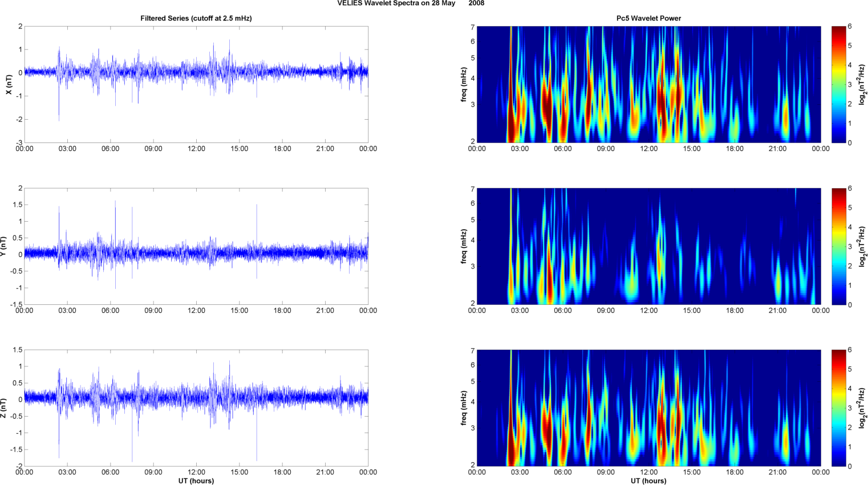Select the Z component filtered time series plot
The image size is (868, 485).
[x=196, y=408]
